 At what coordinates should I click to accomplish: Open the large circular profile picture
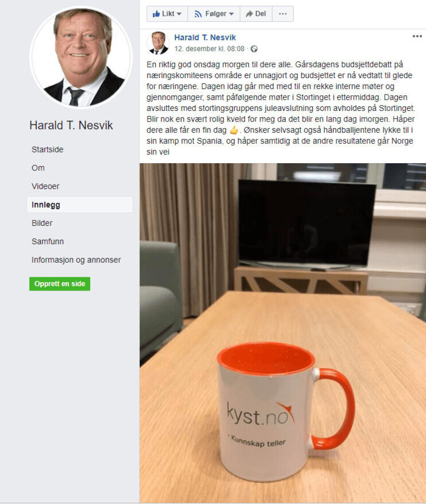(x=81, y=57)
